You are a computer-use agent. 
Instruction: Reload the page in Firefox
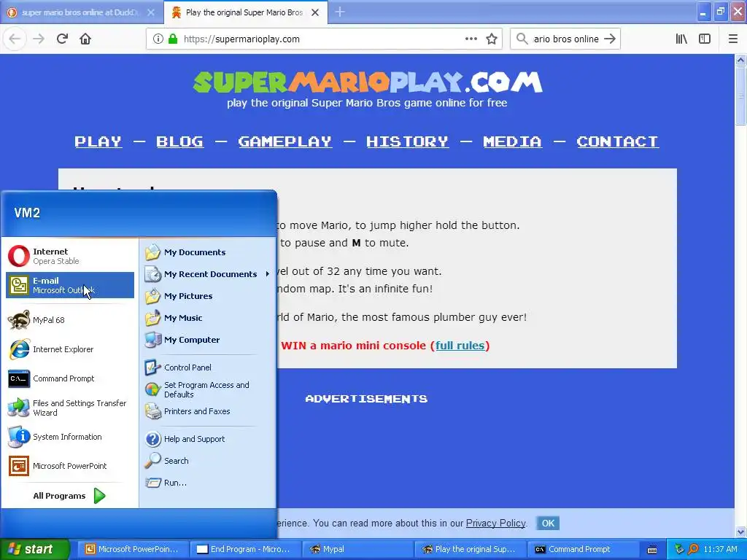point(63,39)
